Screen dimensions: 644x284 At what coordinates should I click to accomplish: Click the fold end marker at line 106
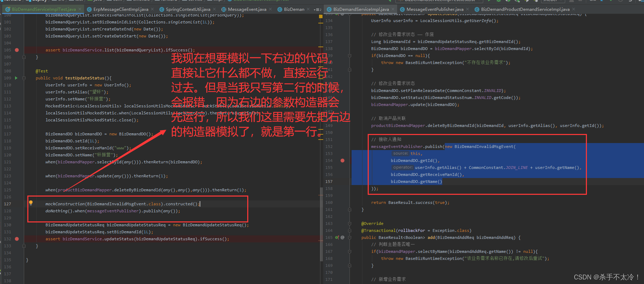tap(24, 57)
